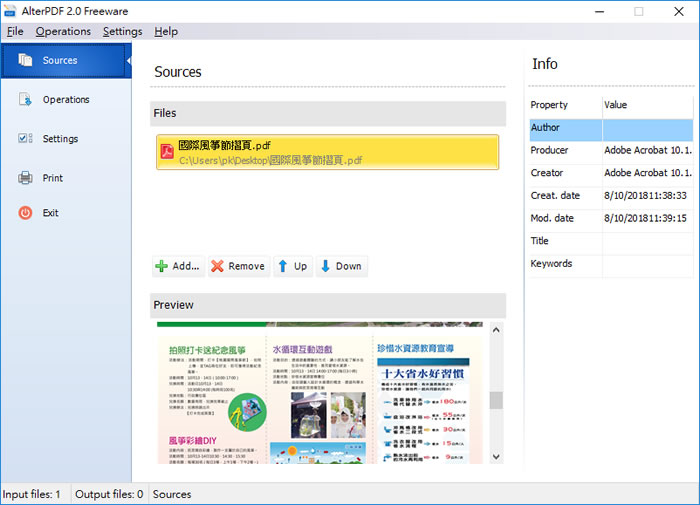This screenshot has height=505, width=700.
Task: Click preview scrollbar up arrow
Action: pyautogui.click(x=496, y=330)
